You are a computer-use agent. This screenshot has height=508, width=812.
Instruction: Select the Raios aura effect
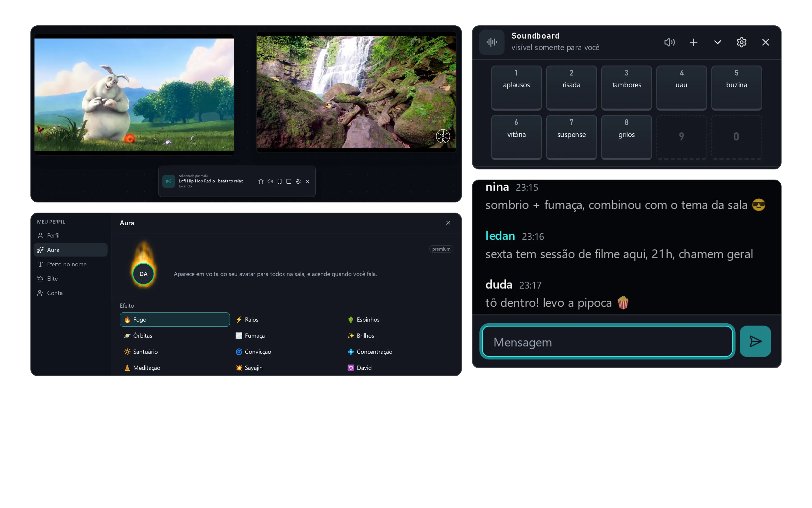point(286,320)
